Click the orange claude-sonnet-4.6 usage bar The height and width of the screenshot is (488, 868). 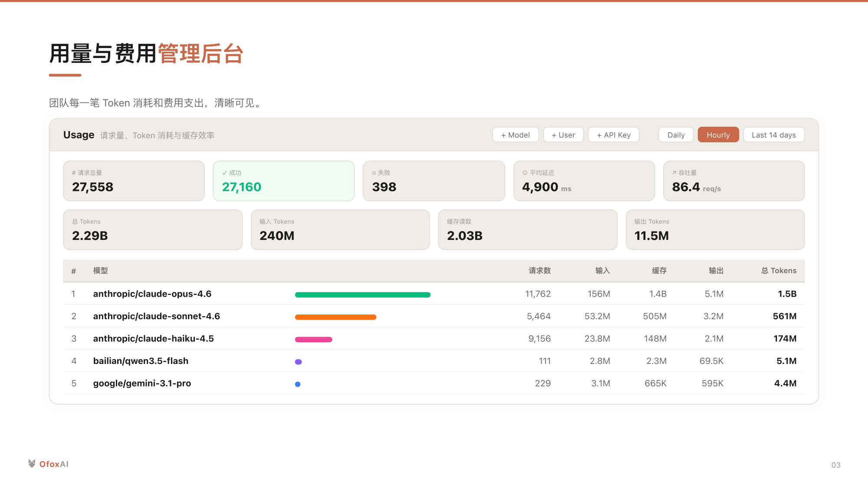[335, 317]
